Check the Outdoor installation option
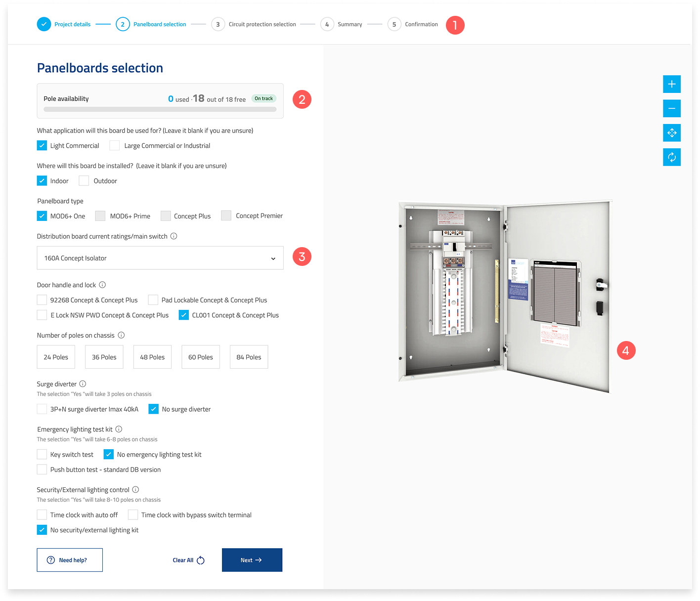The height and width of the screenshot is (601, 700). (x=84, y=181)
